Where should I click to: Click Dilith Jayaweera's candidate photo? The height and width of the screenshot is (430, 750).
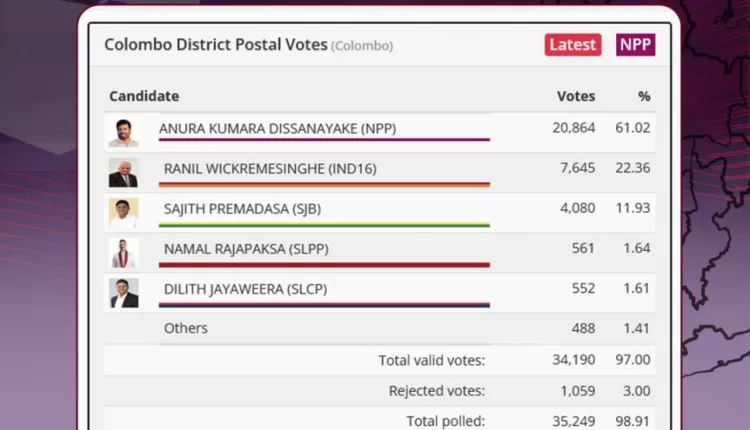coord(123,293)
